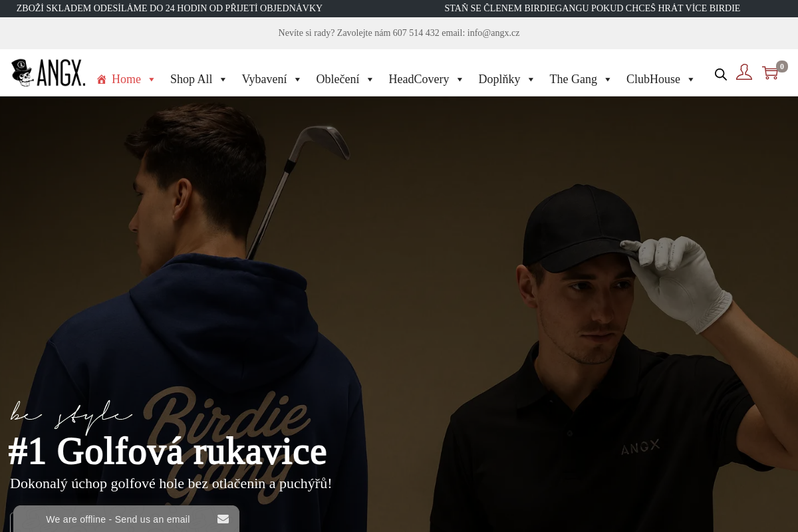The image size is (798, 532).
Task: Click the ANGX skull logo
Action: (x=48, y=72)
